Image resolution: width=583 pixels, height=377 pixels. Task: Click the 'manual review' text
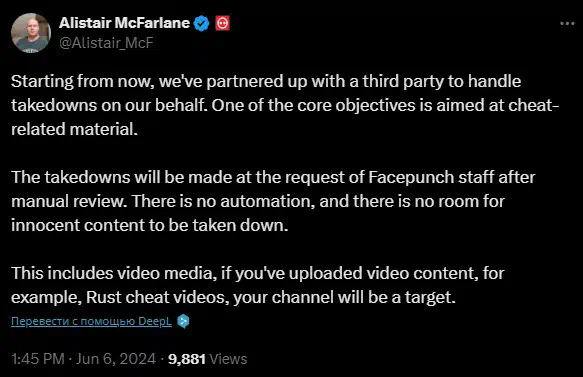(x=69, y=201)
